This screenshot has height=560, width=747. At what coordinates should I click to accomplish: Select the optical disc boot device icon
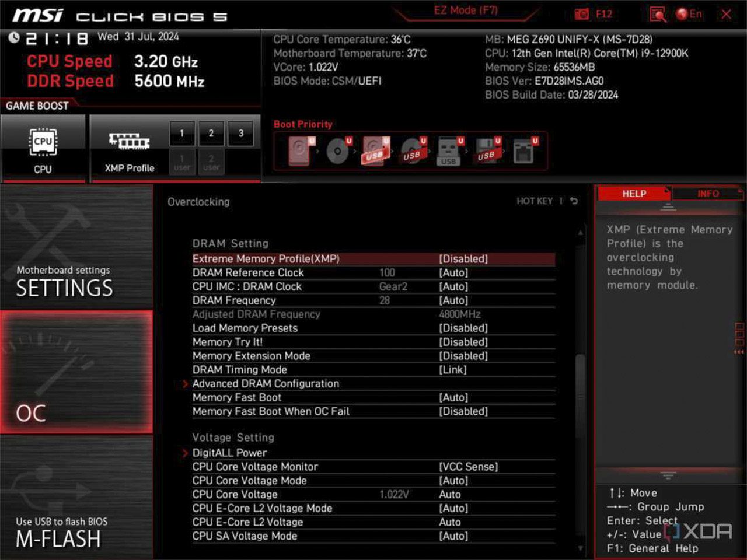337,152
